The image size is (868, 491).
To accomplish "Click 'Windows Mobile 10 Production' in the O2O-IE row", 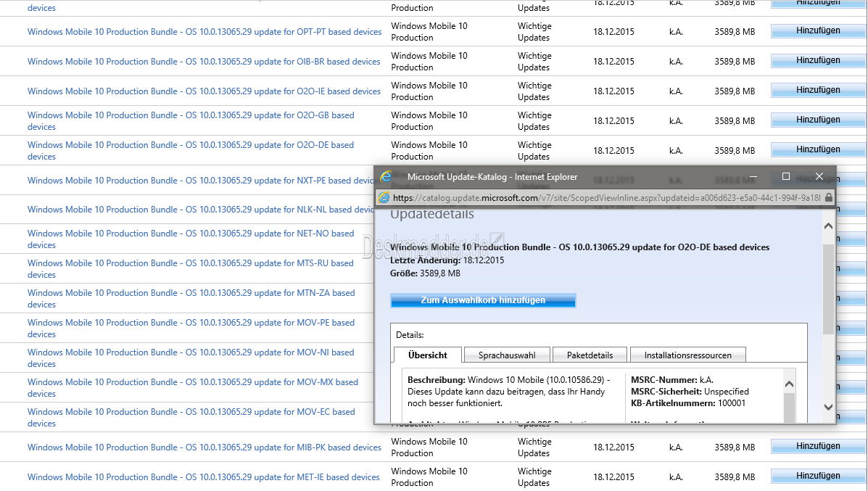I will point(429,91).
